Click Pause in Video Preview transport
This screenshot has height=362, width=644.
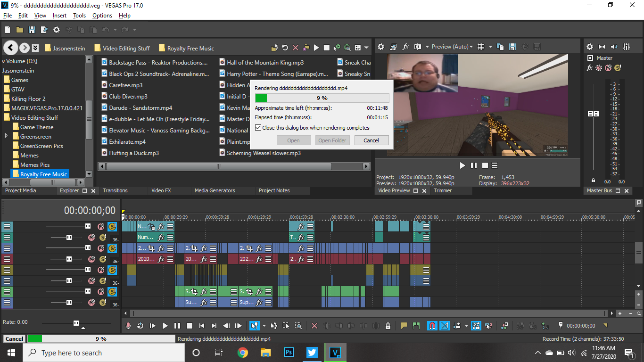point(474,165)
